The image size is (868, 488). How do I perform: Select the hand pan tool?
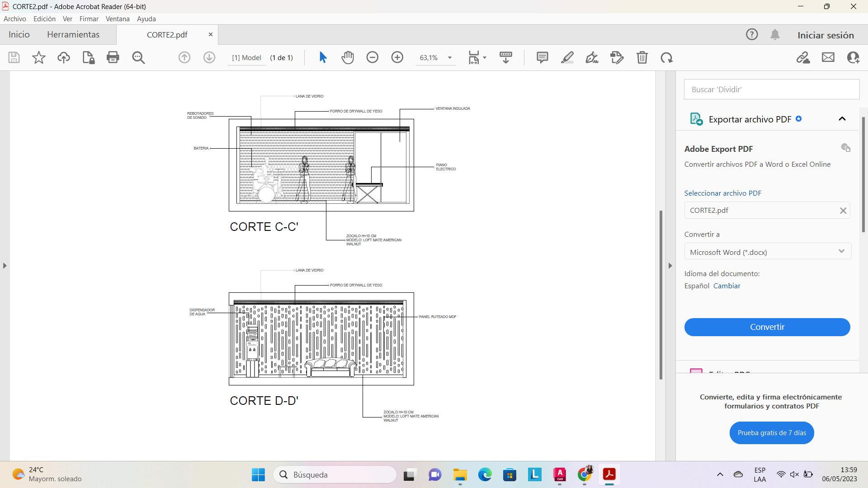click(x=348, y=57)
